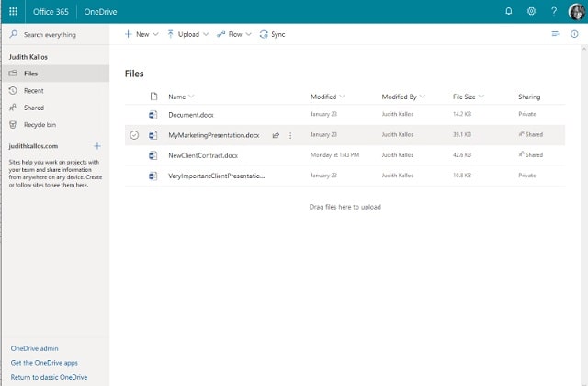Click the Upload arrow icon
This screenshot has width=588, height=386.
coord(170,34)
